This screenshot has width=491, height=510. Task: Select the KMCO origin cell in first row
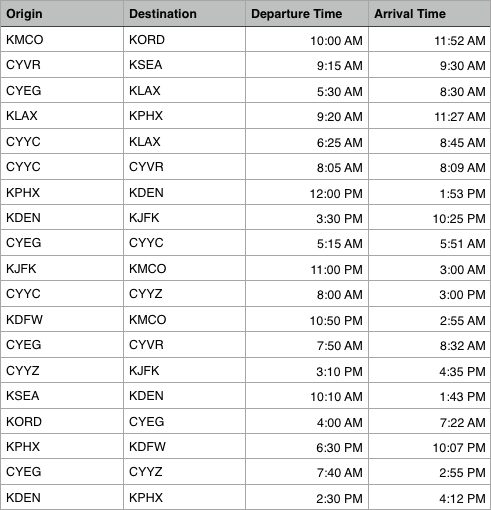click(62, 39)
